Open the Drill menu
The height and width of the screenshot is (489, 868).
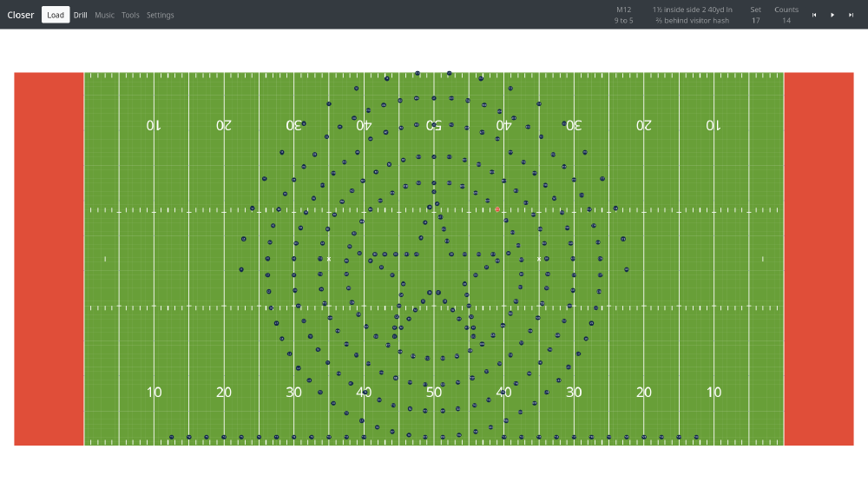click(80, 15)
